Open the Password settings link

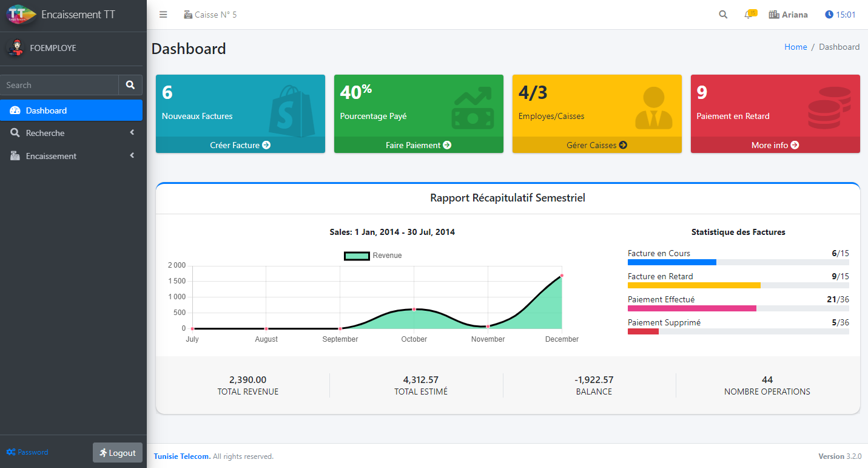tap(27, 452)
